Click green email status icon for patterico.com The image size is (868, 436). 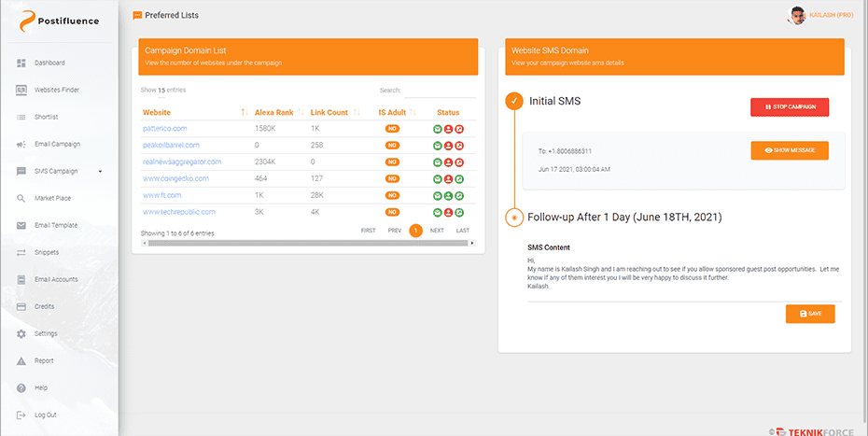(x=438, y=129)
